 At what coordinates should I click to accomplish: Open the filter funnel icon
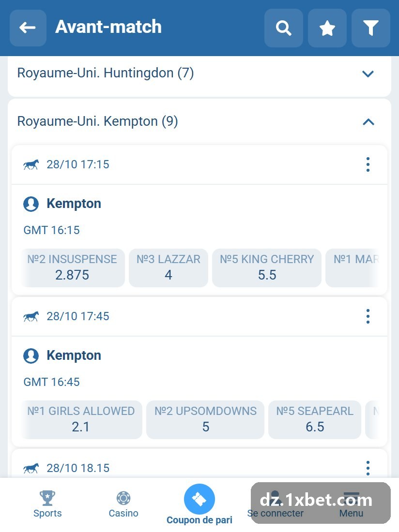tap(370, 28)
